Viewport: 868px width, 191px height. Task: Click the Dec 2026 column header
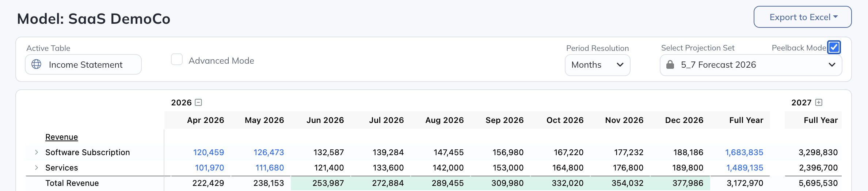pyautogui.click(x=684, y=120)
